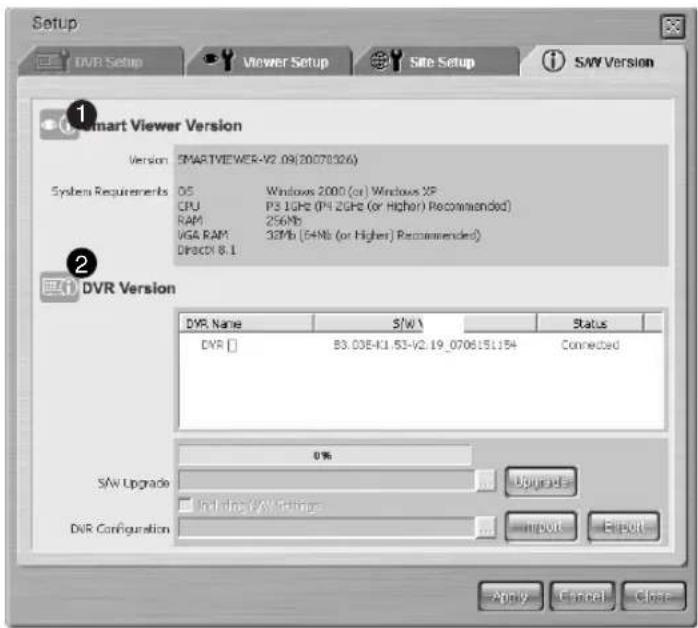Click the Site Setup globe-and-wrench icon
This screenshot has width=698, height=628.
386,60
